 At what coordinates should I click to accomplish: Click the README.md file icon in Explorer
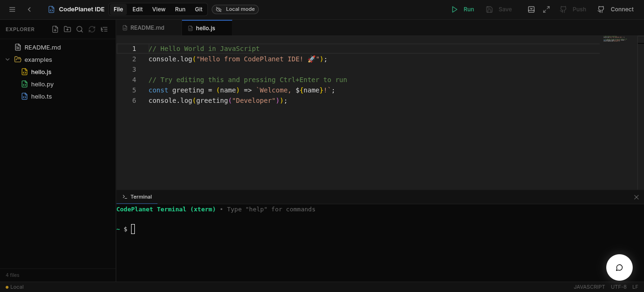coord(18,47)
